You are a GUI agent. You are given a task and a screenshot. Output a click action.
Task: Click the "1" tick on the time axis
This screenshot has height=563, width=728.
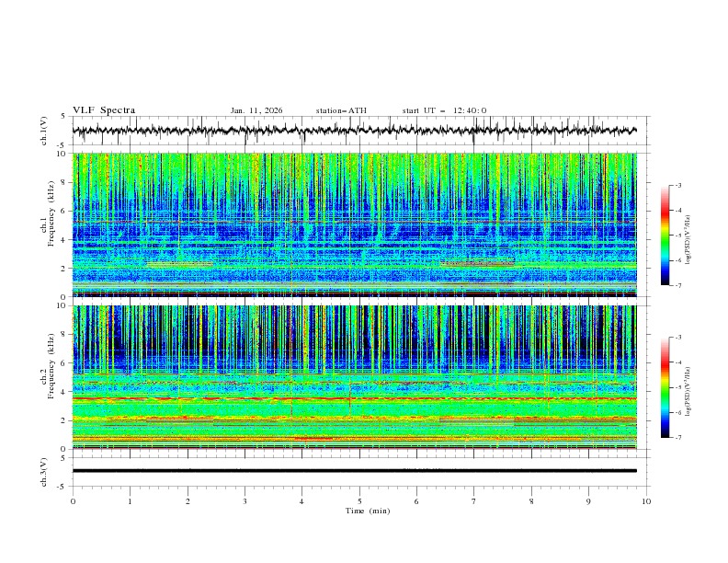[130, 501]
